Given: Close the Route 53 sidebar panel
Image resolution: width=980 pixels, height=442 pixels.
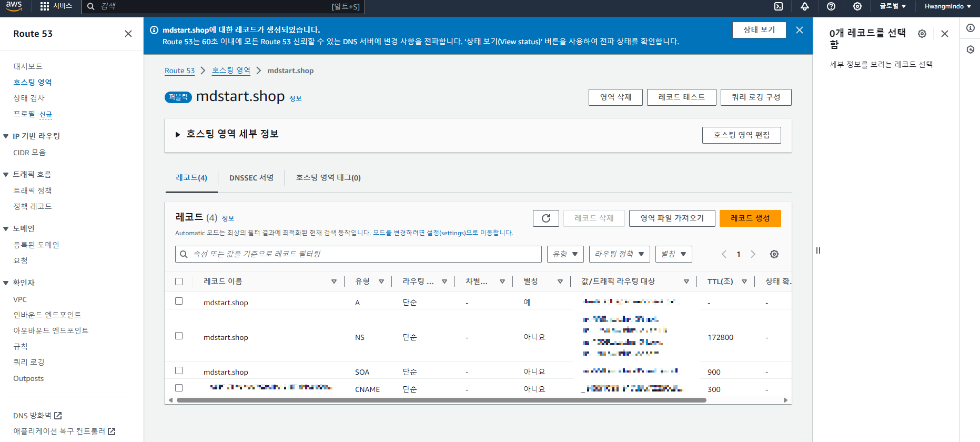Looking at the screenshot, I should [128, 34].
